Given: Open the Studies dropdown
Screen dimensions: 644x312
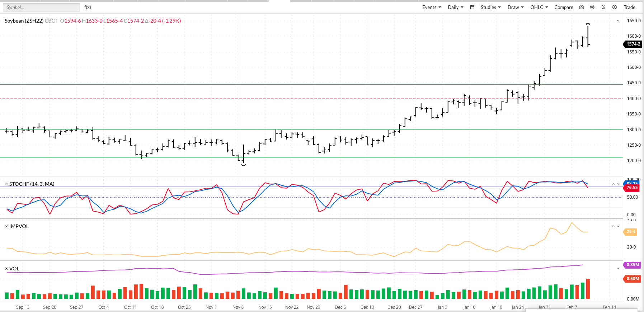Looking at the screenshot, I should (491, 7).
